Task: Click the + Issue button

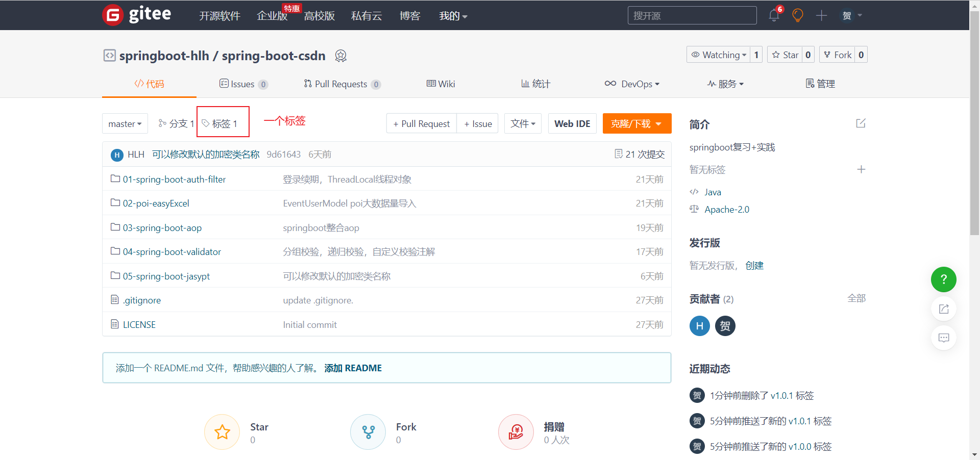Action: [x=478, y=124]
